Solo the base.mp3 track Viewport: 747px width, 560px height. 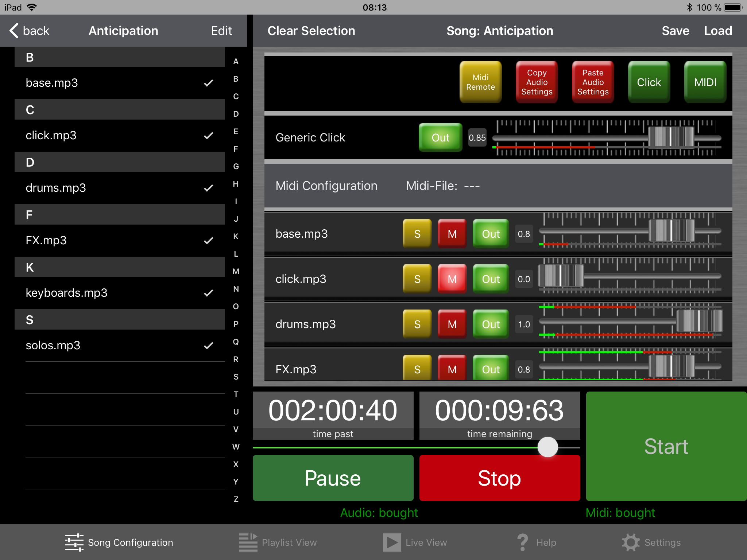[417, 234]
